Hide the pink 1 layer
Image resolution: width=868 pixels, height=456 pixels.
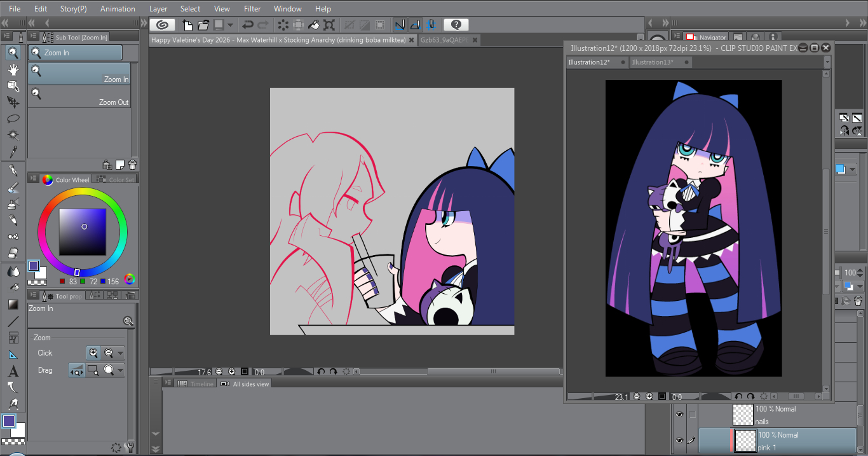pyautogui.click(x=679, y=440)
